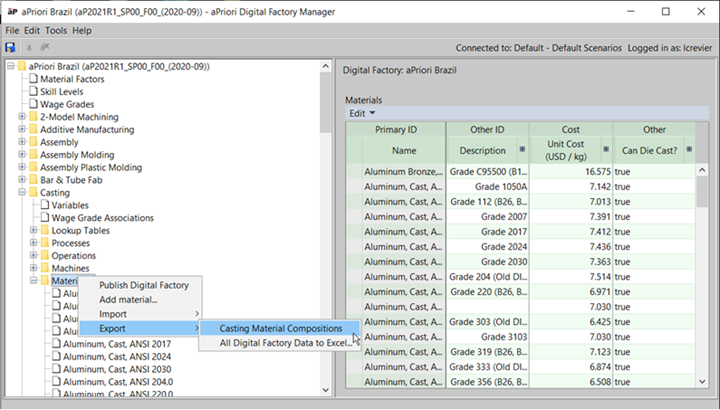Click the document icon next to Wage Grades
Screen dimensions: 720x410
33,104
